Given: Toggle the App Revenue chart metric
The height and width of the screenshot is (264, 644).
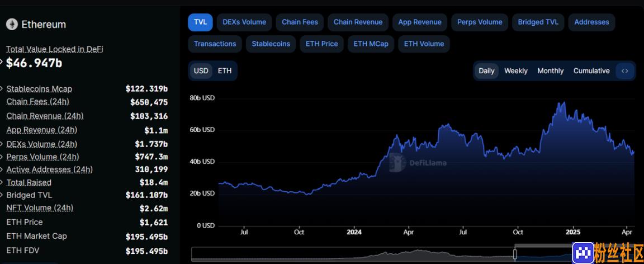Looking at the screenshot, I should [420, 22].
